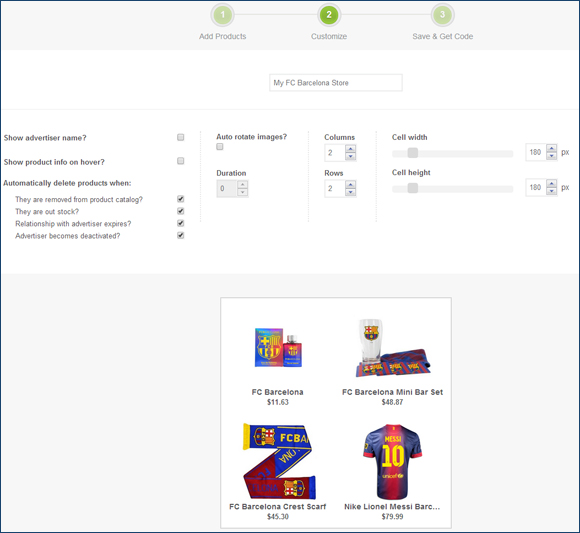Enable Auto rotate images checkbox
This screenshot has height=533, width=580.
(220, 146)
